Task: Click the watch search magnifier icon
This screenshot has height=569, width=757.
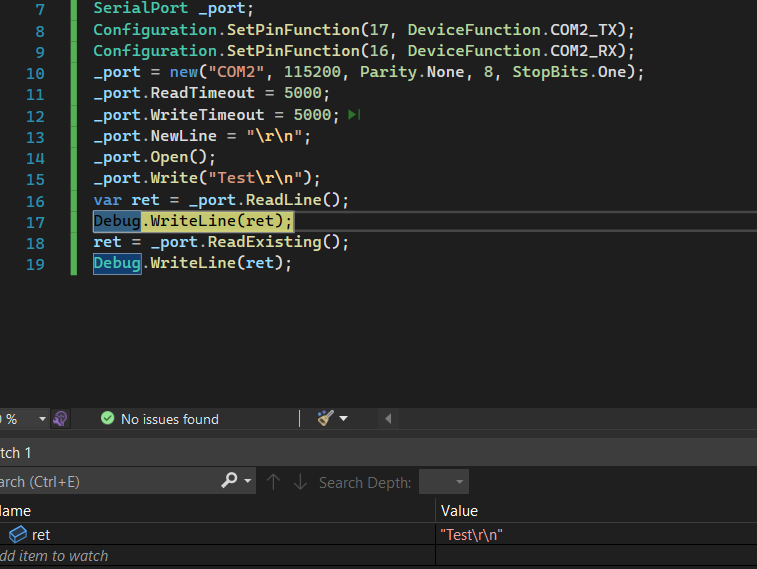Action: tap(229, 480)
